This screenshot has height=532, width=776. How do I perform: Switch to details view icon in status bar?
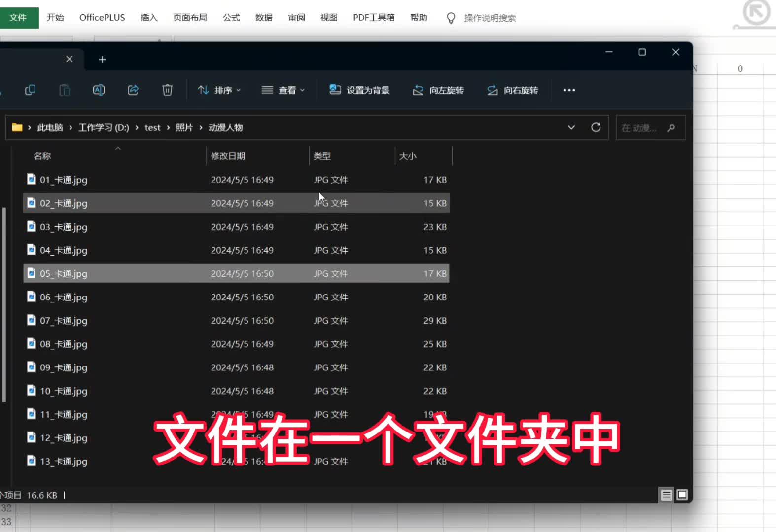(x=667, y=495)
